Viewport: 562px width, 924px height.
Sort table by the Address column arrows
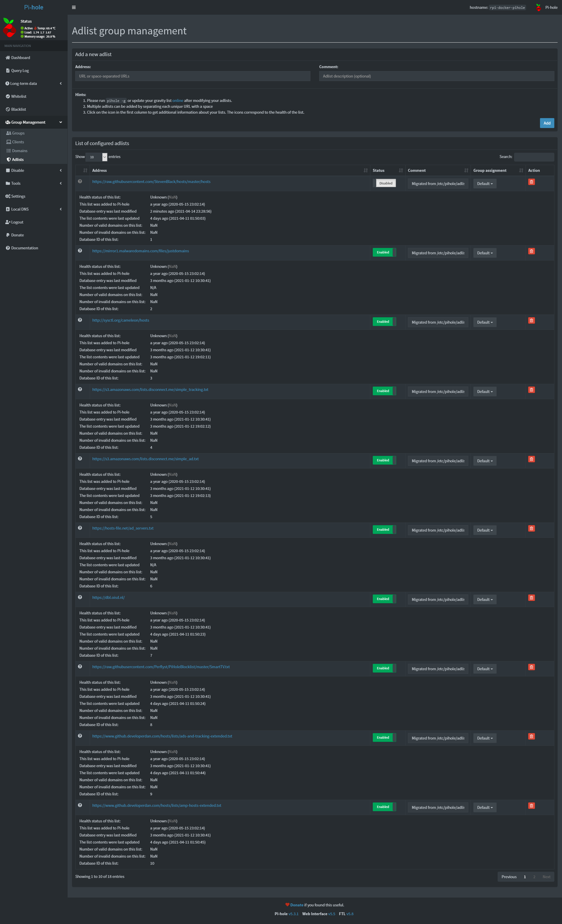(365, 171)
